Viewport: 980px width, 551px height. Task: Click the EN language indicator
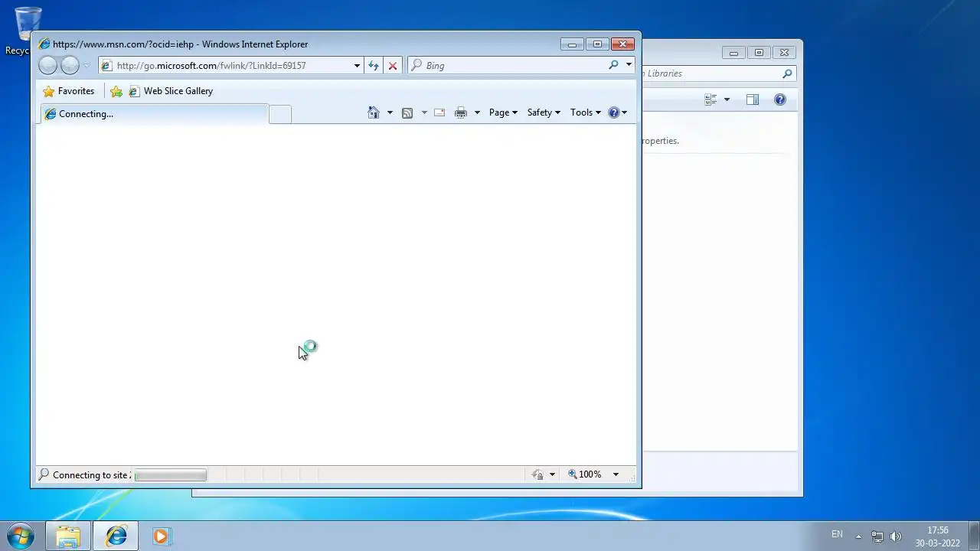coord(837,534)
